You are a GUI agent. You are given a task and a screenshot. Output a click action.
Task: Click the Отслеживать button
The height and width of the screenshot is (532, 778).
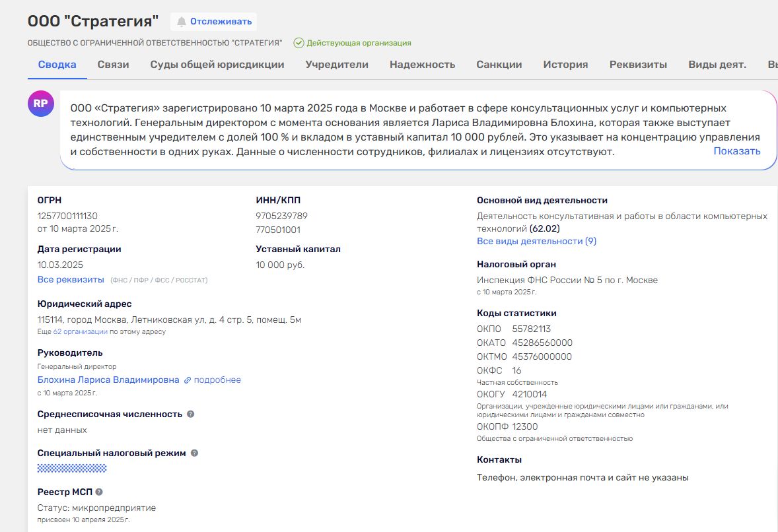coord(213,21)
